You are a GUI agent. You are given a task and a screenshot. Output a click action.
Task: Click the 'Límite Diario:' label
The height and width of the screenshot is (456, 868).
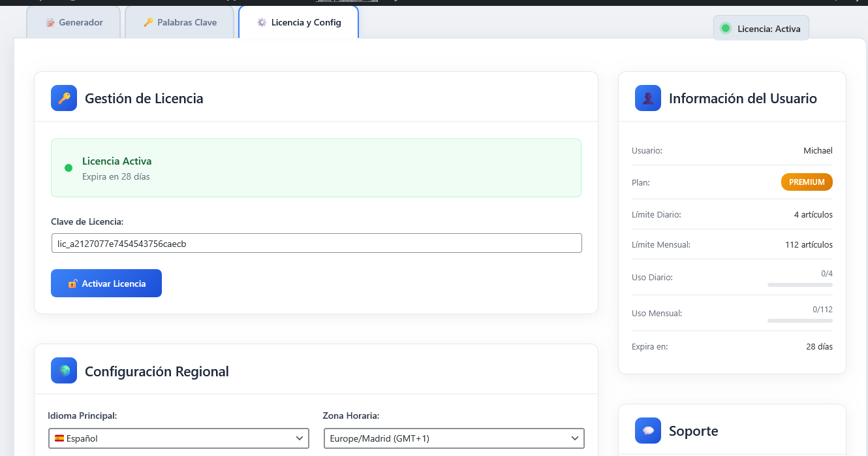tap(657, 214)
